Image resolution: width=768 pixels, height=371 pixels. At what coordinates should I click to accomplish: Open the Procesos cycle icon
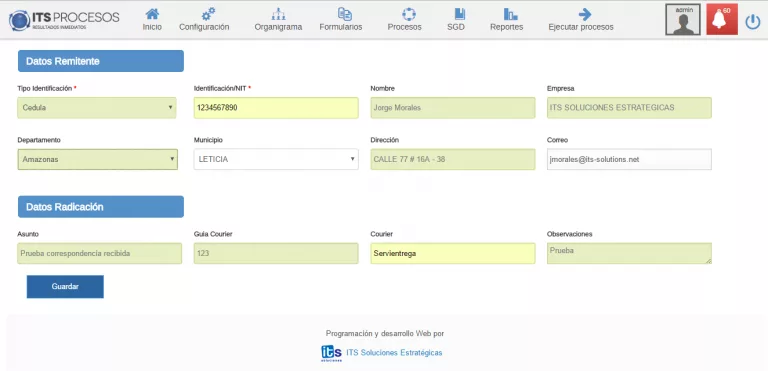[x=408, y=14]
